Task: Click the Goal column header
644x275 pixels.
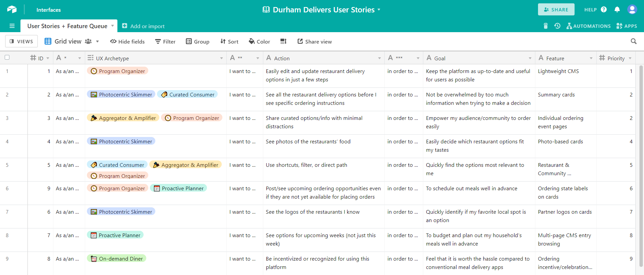Action: pyautogui.click(x=479, y=58)
